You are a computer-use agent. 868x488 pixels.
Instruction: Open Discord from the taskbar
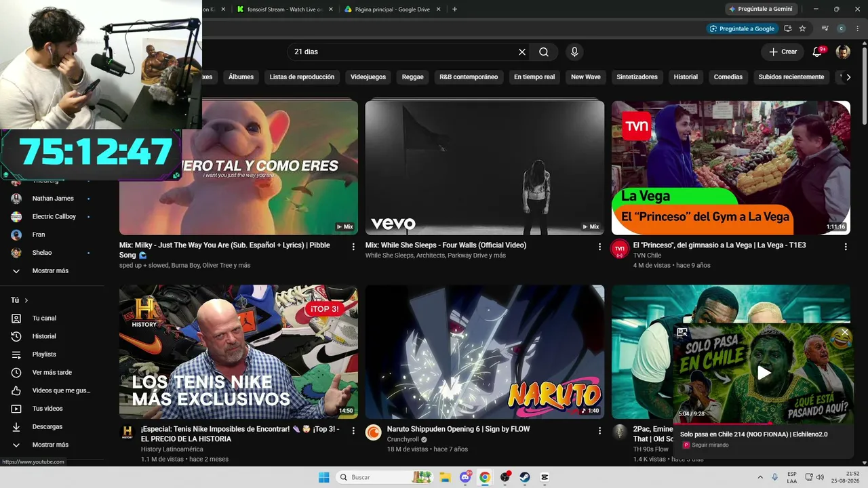[x=465, y=477]
